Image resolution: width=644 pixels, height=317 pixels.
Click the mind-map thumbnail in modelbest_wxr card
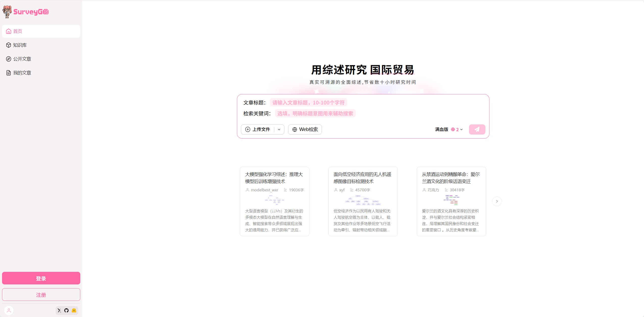click(x=274, y=200)
